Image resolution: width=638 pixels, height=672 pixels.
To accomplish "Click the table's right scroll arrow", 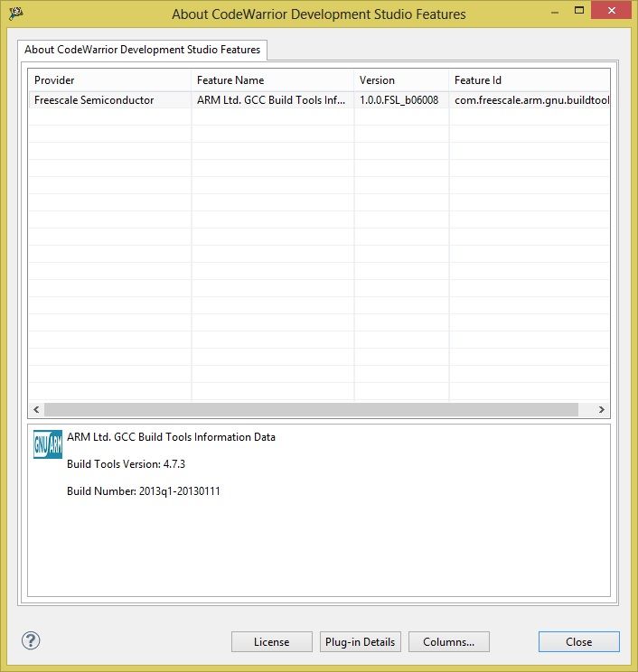I will point(602,410).
